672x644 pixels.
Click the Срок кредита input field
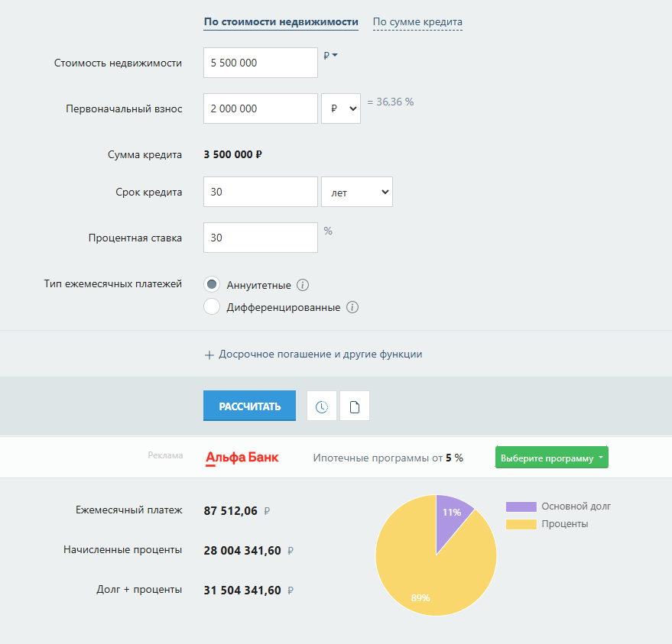(260, 192)
